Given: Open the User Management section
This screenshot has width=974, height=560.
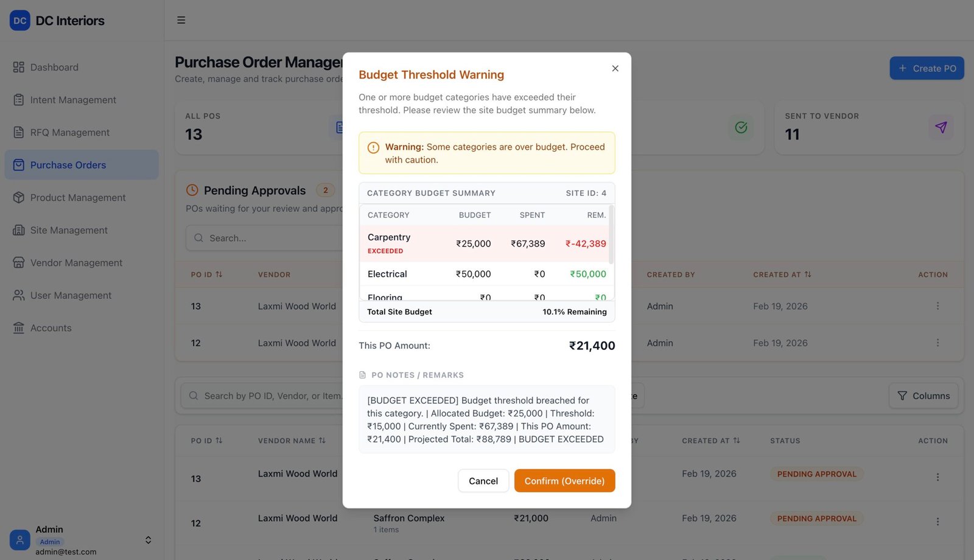Looking at the screenshot, I should tap(71, 295).
